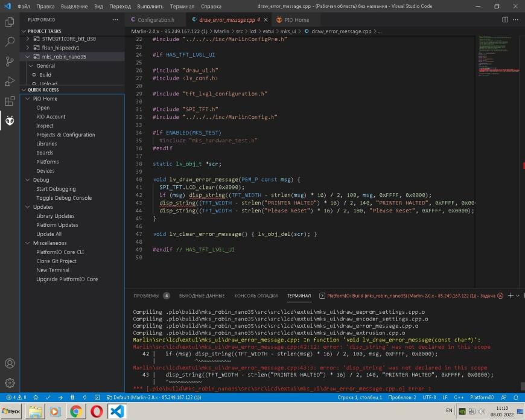Open the Manage gear icon
This screenshot has width=525, height=420.
coord(10,383)
